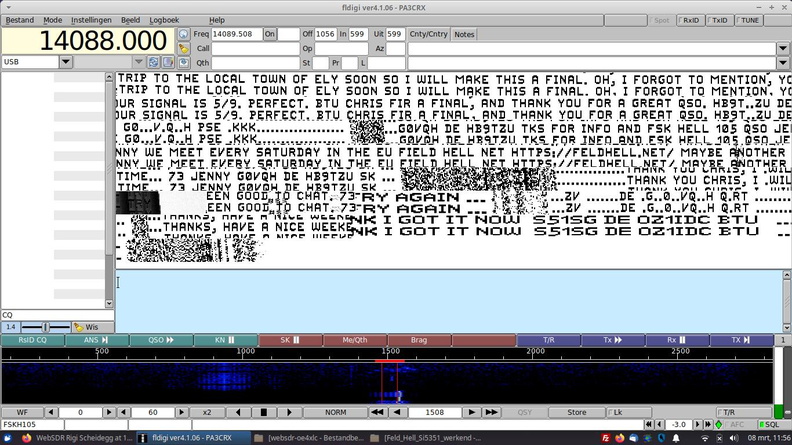Viewport: 792px width, 445px height.
Task: Open the FileZilla icon in the system tray
Action: pyautogui.click(x=607, y=438)
